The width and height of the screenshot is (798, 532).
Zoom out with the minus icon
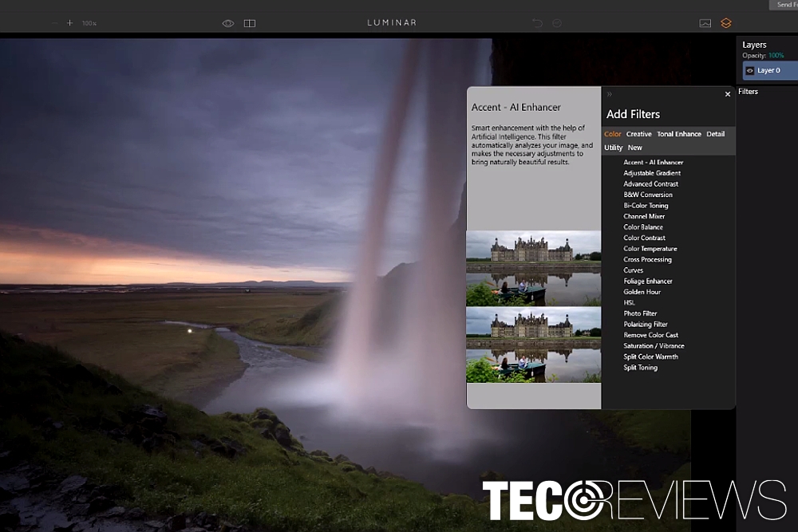(54, 23)
